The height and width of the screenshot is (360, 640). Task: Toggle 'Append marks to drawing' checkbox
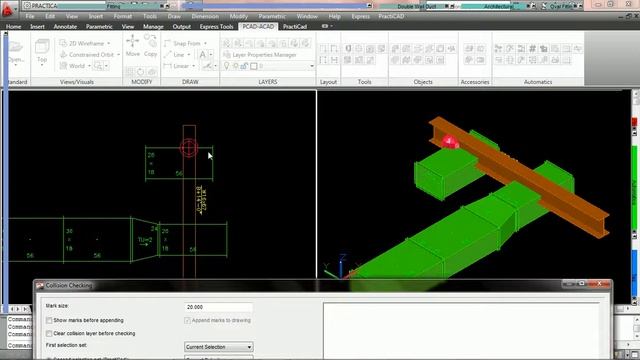187,320
